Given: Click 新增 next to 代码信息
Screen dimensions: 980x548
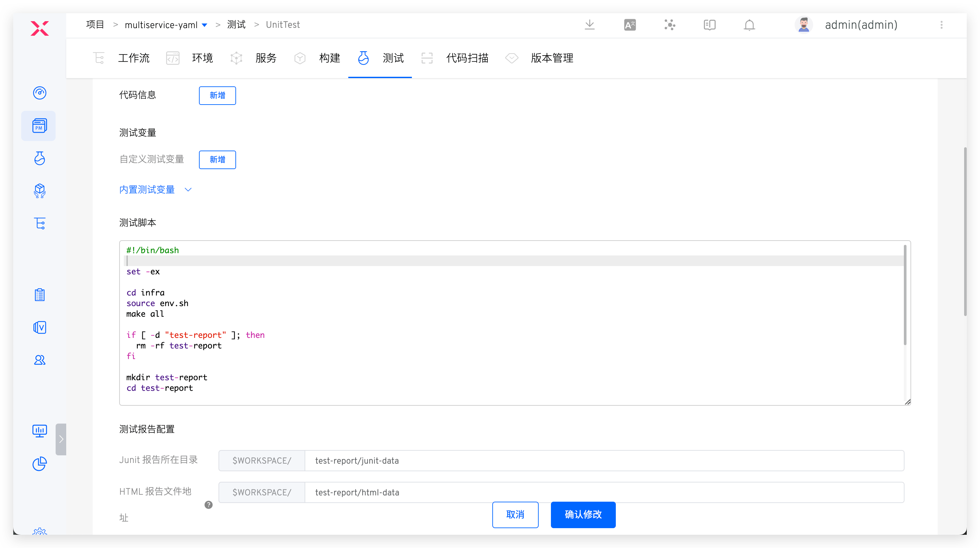Looking at the screenshot, I should (x=217, y=95).
